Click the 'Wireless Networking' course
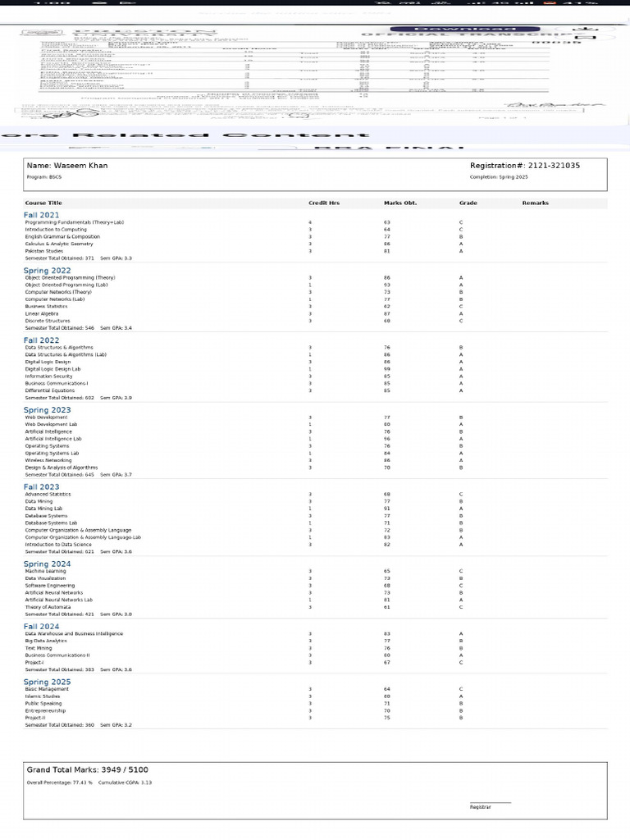The width and height of the screenshot is (630, 840). 48,461
